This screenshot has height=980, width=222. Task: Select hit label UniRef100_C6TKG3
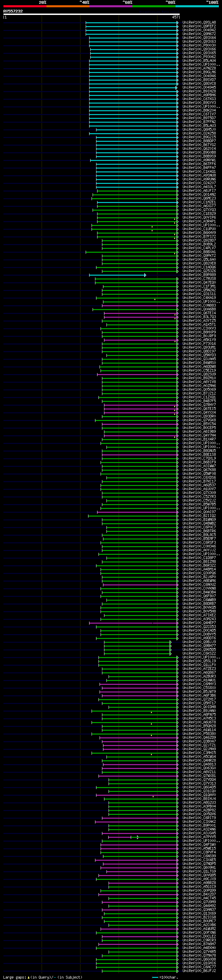(x=199, y=99)
